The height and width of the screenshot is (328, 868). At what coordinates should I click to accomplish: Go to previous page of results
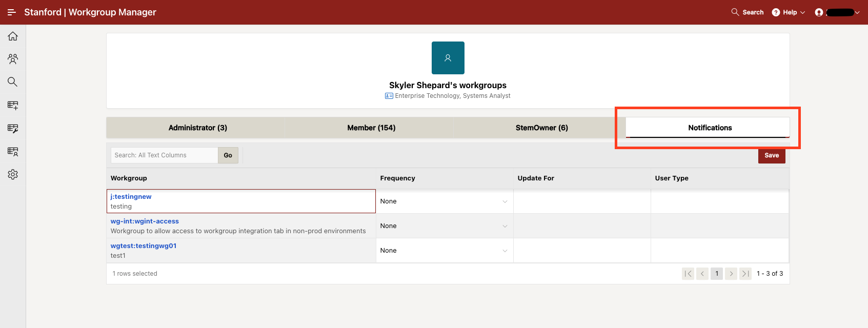pyautogui.click(x=702, y=274)
